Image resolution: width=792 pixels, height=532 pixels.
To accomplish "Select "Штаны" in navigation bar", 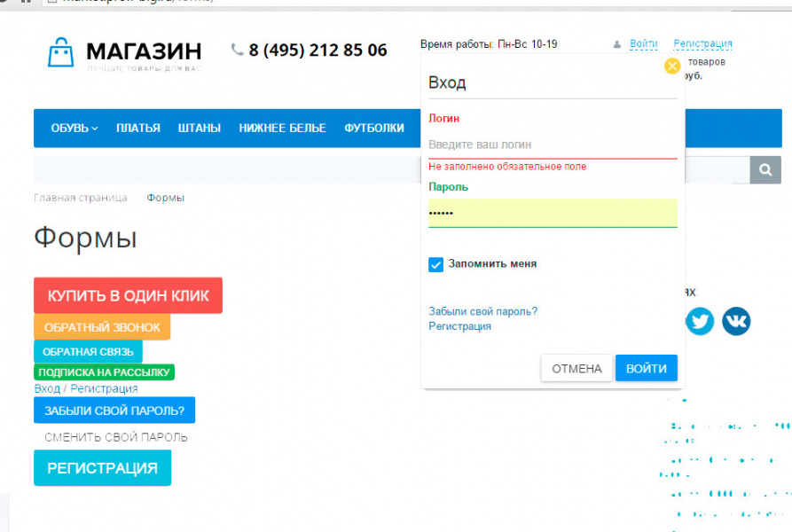I will [x=200, y=128].
